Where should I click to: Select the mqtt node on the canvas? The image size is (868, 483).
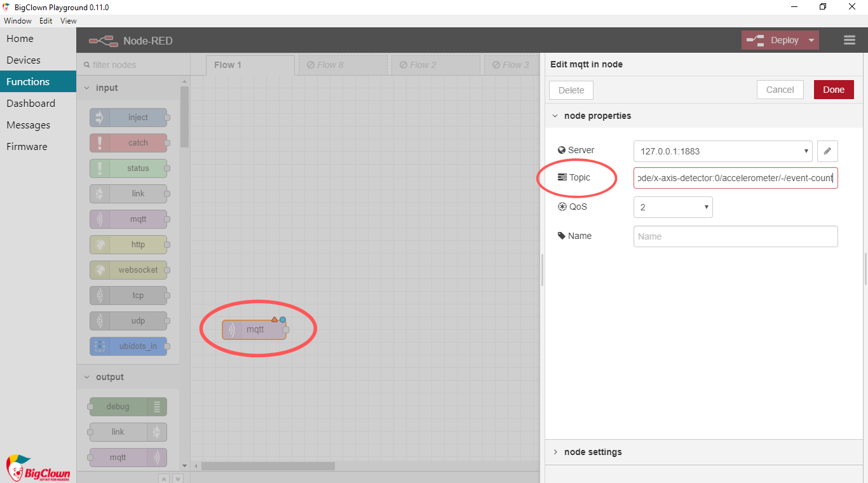pos(254,330)
